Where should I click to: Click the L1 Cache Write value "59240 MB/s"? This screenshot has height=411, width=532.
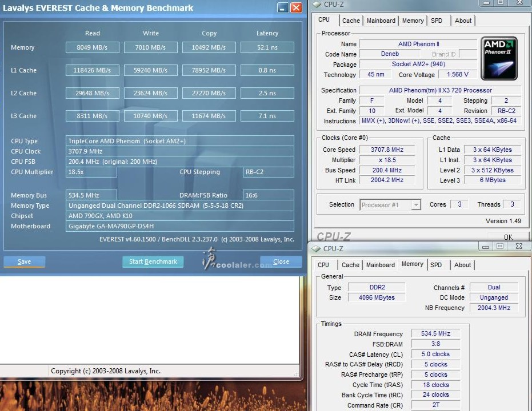click(151, 70)
